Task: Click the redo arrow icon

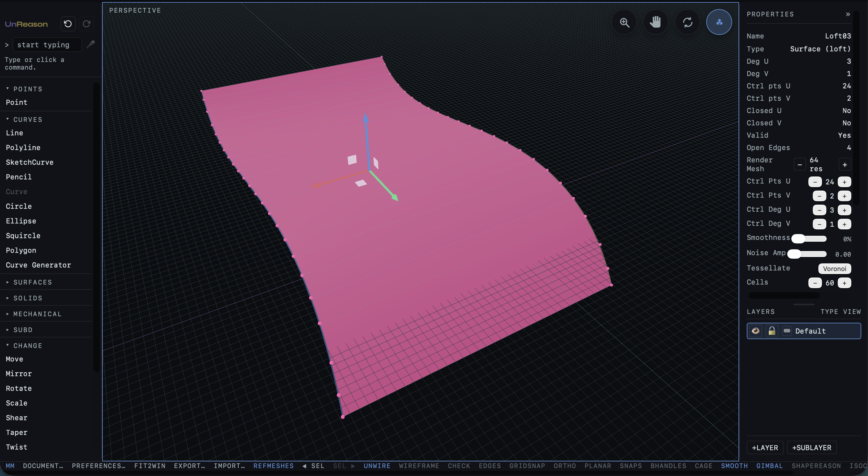Action: (x=87, y=24)
